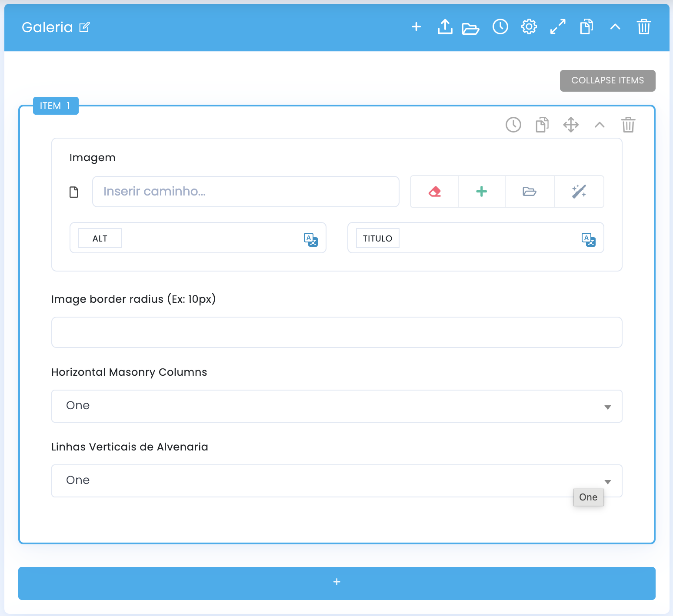Copy the Galeria block with duplicate icon
The height and width of the screenshot is (616, 673).
(x=586, y=27)
